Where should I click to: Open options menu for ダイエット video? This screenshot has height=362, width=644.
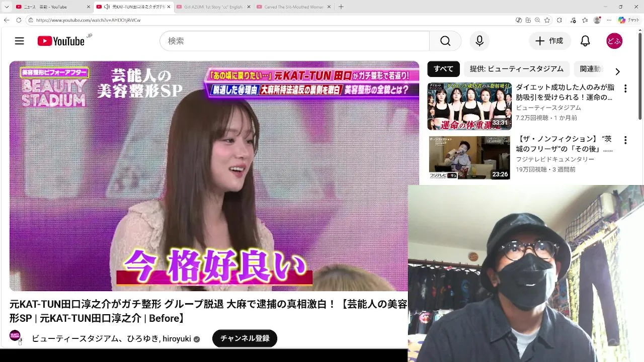coord(625,88)
